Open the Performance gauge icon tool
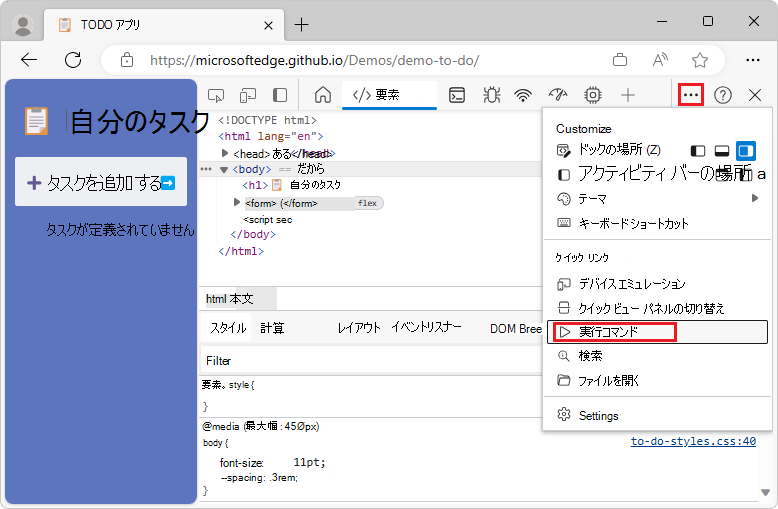This screenshot has height=509, width=778. pyautogui.click(x=558, y=95)
